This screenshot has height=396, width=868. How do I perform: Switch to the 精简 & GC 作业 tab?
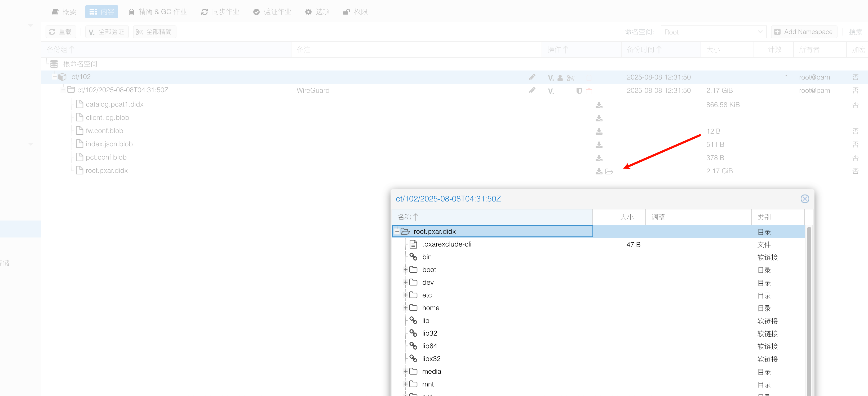157,12
